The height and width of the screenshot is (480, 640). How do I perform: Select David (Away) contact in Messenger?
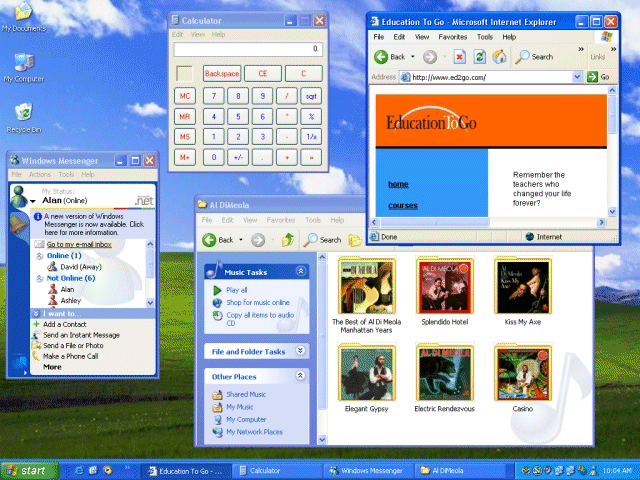[x=81, y=267]
